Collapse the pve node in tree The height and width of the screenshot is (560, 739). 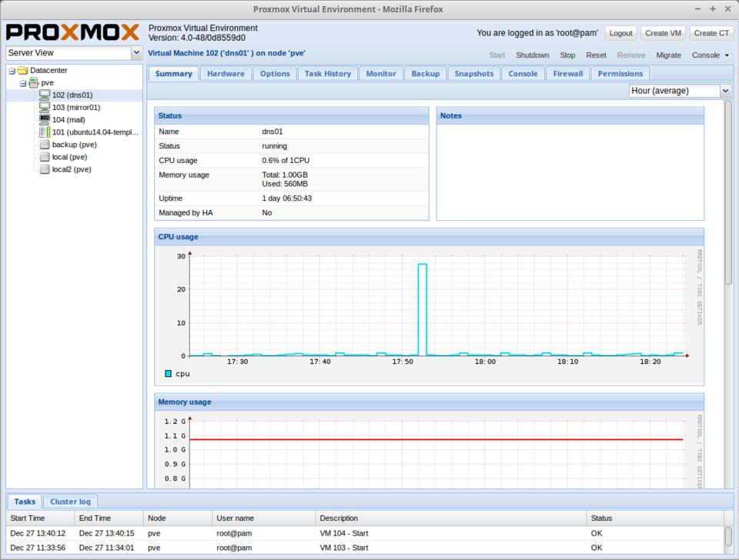tap(22, 83)
